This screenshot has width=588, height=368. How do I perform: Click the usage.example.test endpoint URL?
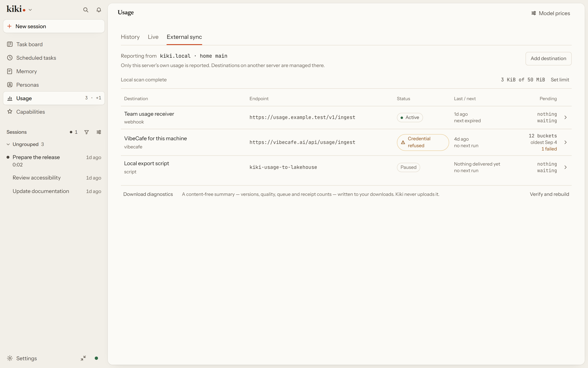(x=302, y=118)
